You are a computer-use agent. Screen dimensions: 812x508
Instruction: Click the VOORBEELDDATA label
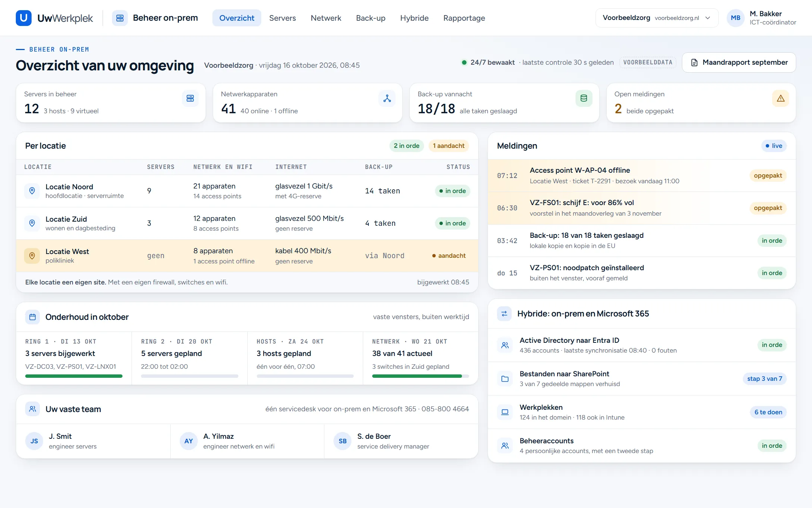click(648, 62)
